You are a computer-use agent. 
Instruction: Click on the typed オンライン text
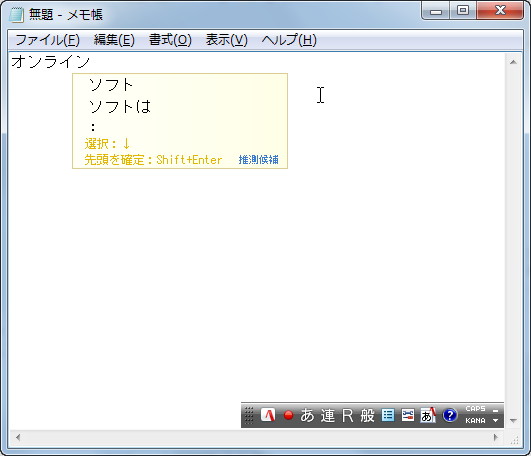point(51,62)
